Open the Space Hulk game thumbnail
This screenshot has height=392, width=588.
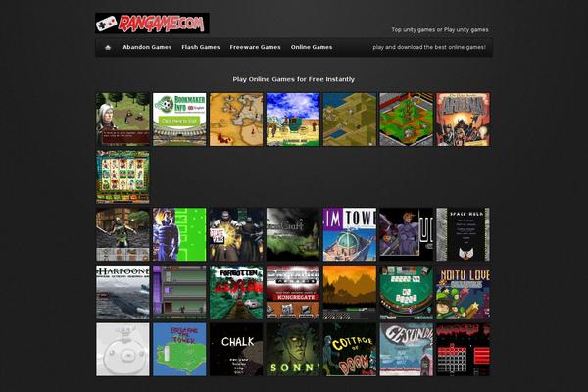click(x=463, y=234)
